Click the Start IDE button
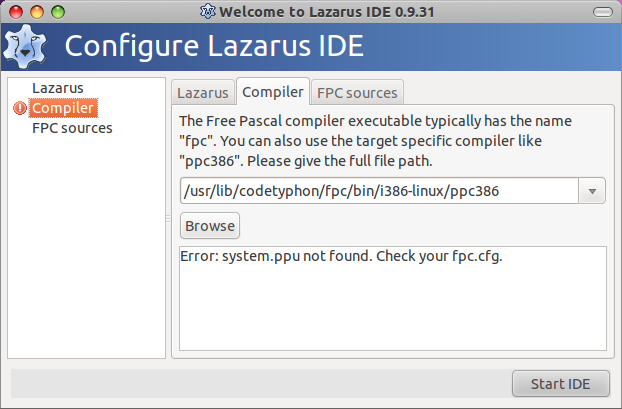This screenshot has width=622, height=409. tap(561, 384)
